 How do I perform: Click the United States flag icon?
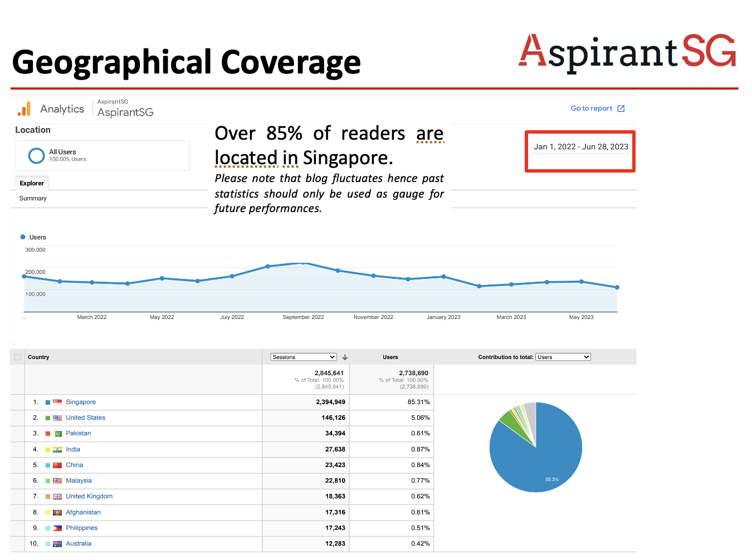coord(57,417)
